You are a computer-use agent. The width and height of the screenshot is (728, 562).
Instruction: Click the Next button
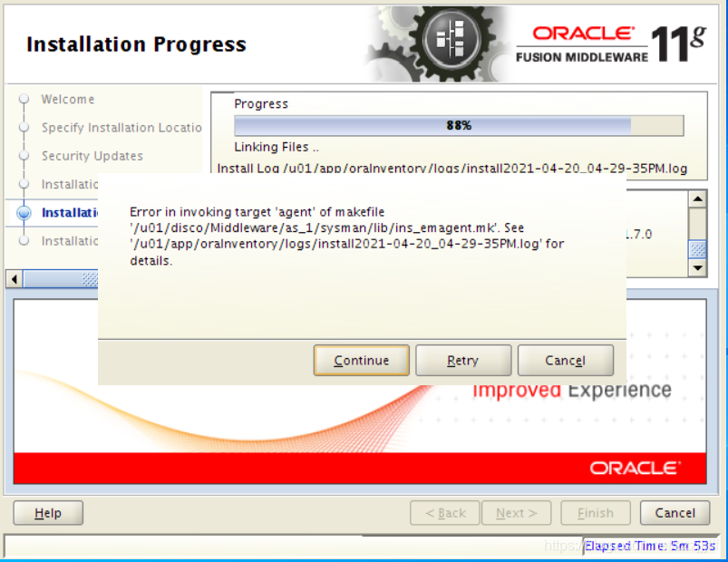[x=516, y=513]
